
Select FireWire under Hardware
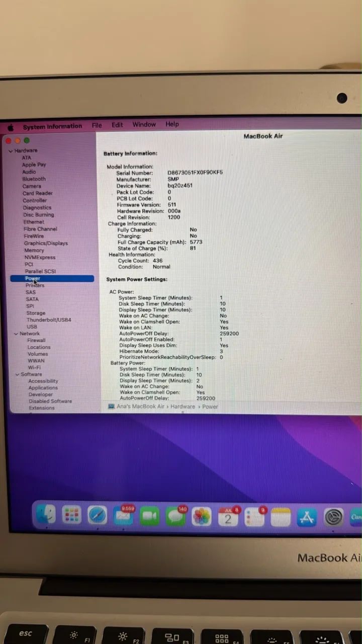coord(34,236)
